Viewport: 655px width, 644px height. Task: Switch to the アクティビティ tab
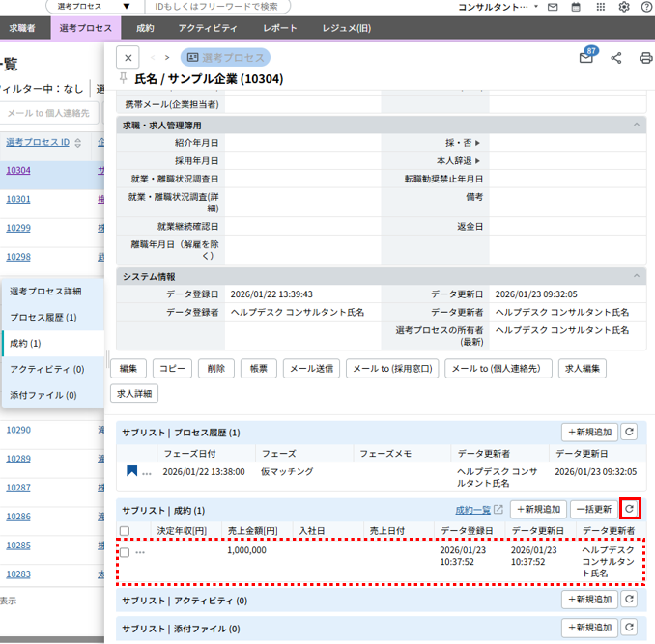click(204, 29)
